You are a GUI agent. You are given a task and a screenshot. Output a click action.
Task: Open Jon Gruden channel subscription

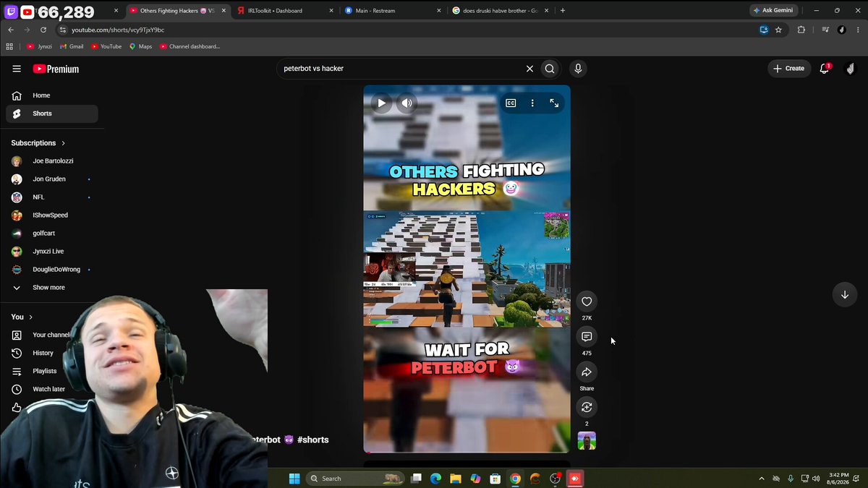pos(52,179)
